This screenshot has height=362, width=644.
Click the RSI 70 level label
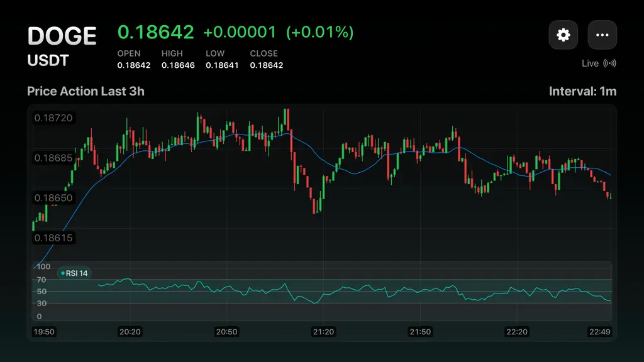[42, 280]
